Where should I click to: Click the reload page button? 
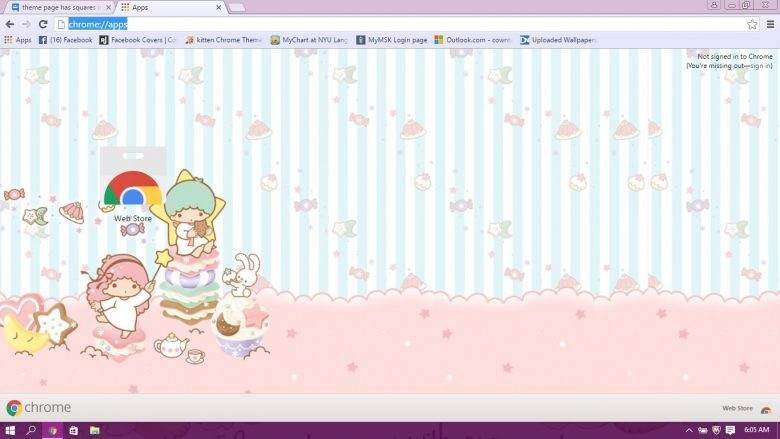[43, 24]
